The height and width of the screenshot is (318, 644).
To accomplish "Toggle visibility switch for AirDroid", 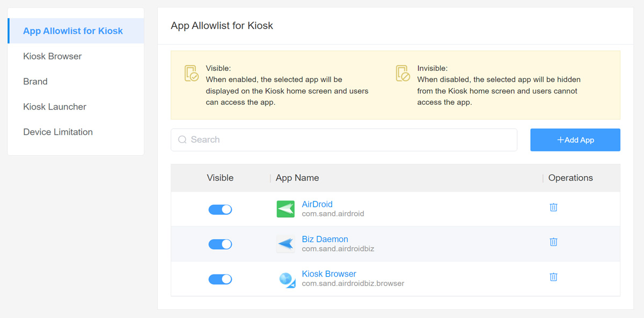I will coord(220,209).
